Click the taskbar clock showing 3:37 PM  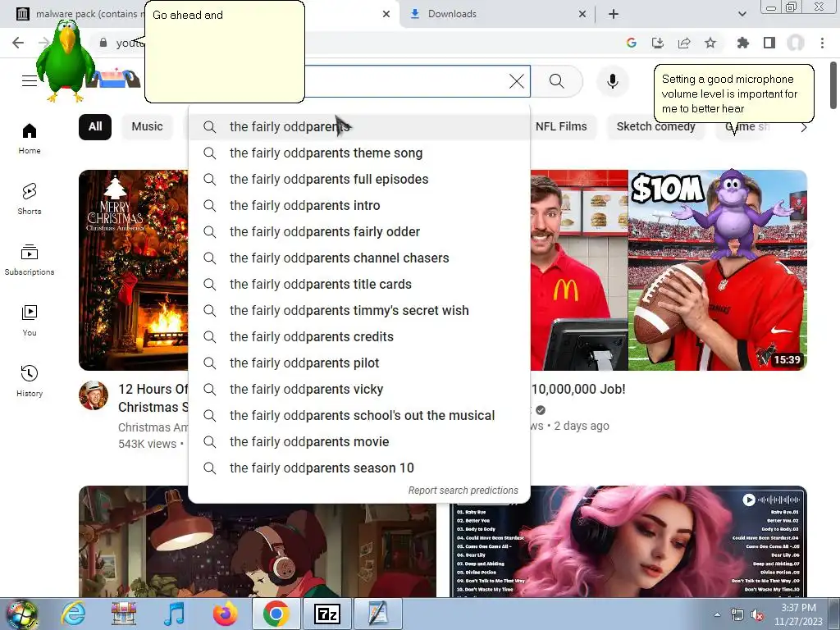797,614
